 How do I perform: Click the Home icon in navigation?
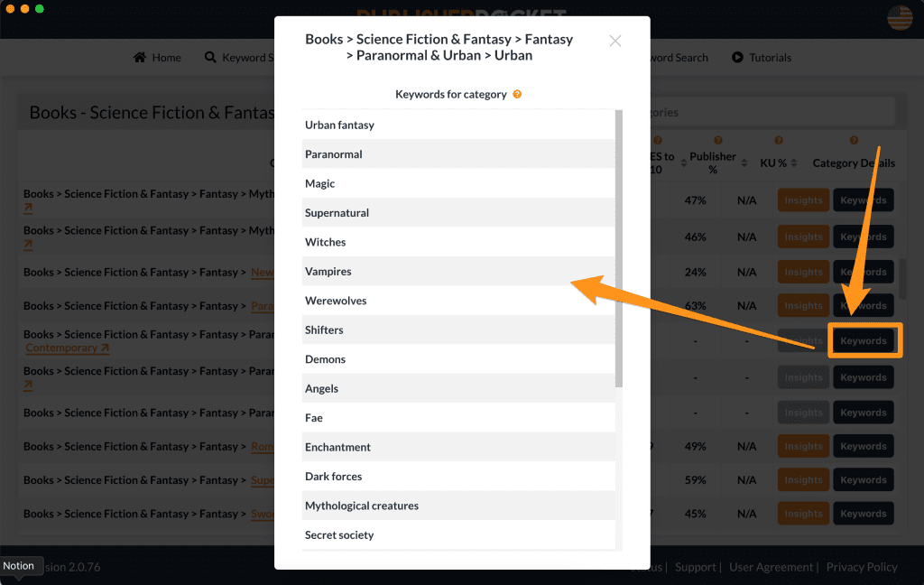pos(140,58)
